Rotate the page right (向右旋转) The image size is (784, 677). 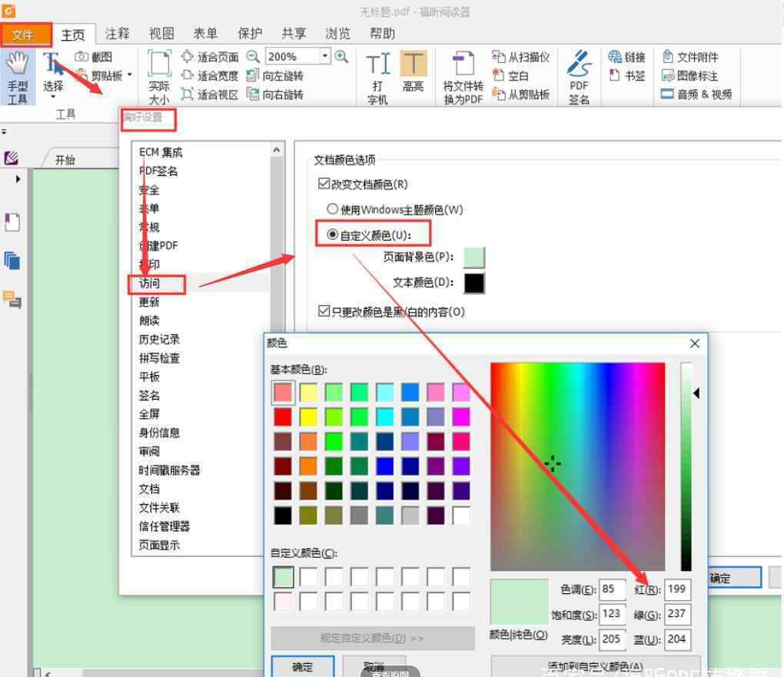click(x=275, y=94)
